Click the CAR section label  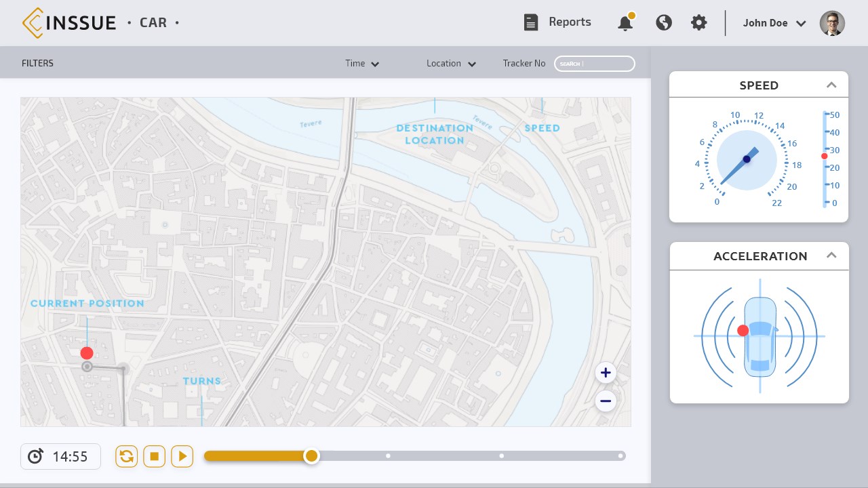pyautogui.click(x=153, y=23)
